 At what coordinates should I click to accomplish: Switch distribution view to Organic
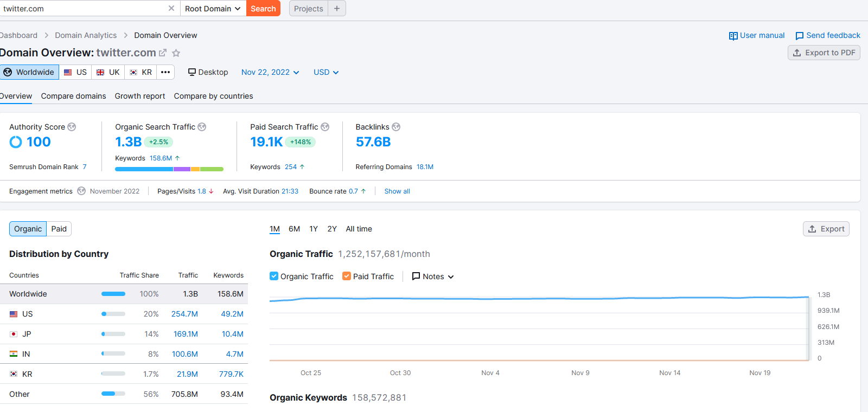click(x=28, y=229)
